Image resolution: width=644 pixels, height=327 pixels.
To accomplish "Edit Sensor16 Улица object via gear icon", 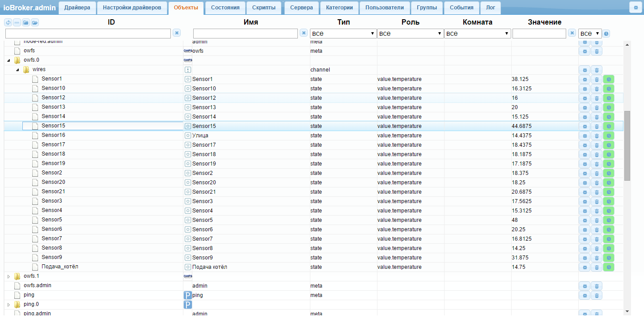I will click(585, 136).
